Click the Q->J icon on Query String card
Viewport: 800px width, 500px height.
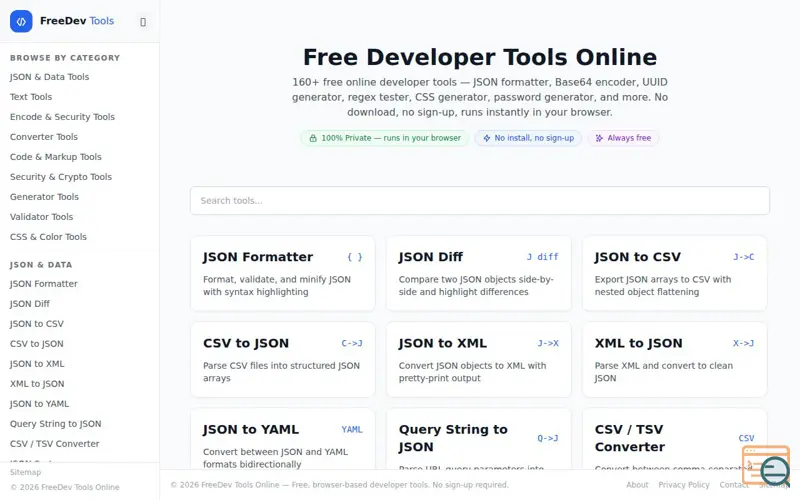(x=548, y=438)
